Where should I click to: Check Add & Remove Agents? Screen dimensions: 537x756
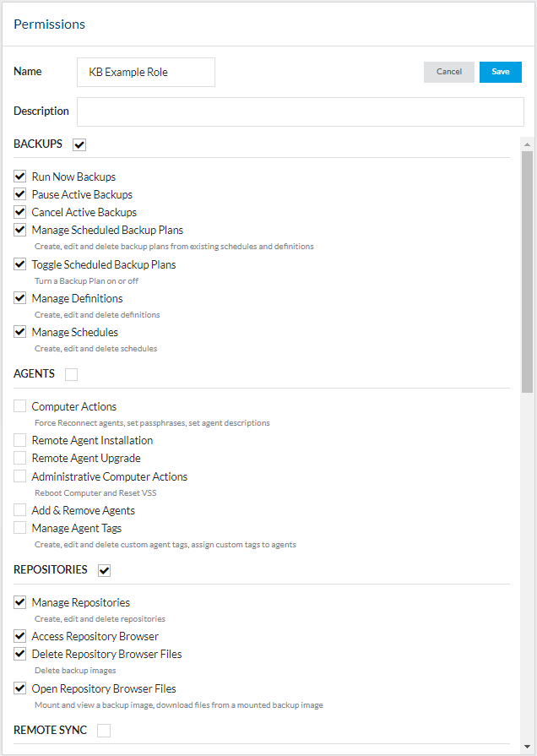[x=20, y=510]
